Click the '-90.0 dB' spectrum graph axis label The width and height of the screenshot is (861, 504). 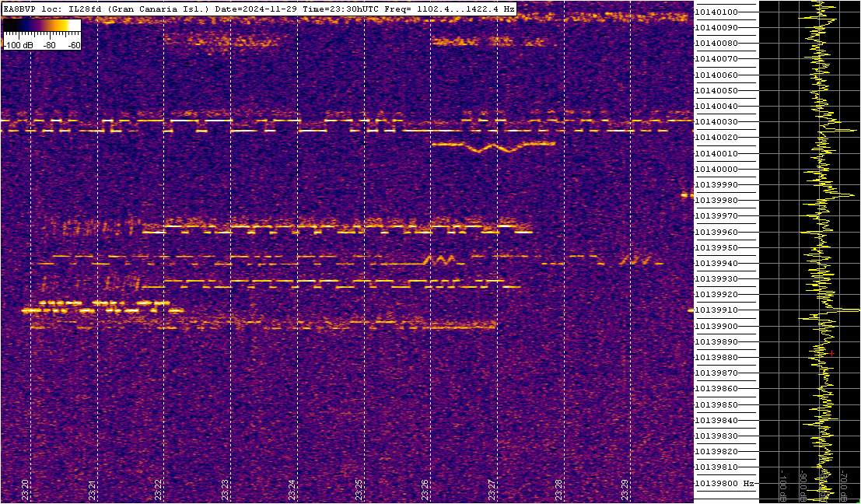803,485
